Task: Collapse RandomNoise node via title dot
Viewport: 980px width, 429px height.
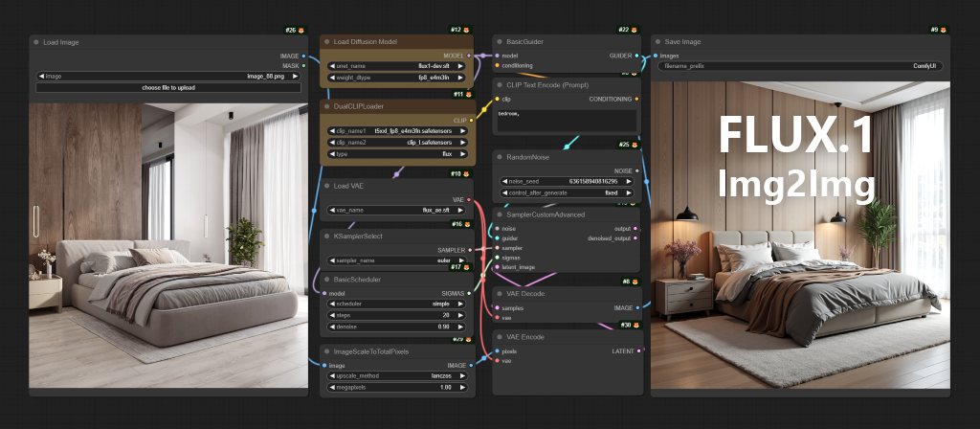Action: [x=499, y=157]
